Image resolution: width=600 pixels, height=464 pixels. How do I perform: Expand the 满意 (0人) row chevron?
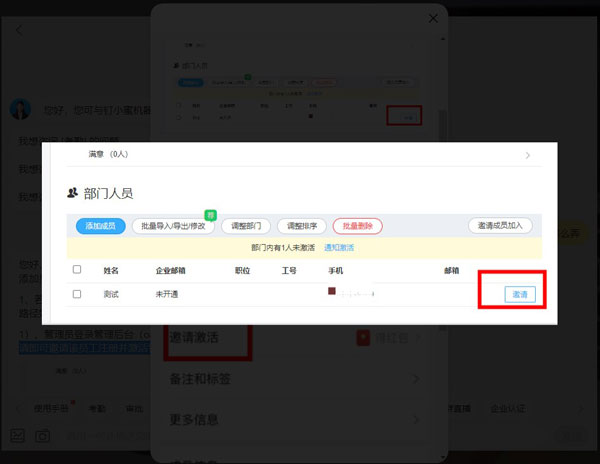click(x=527, y=155)
